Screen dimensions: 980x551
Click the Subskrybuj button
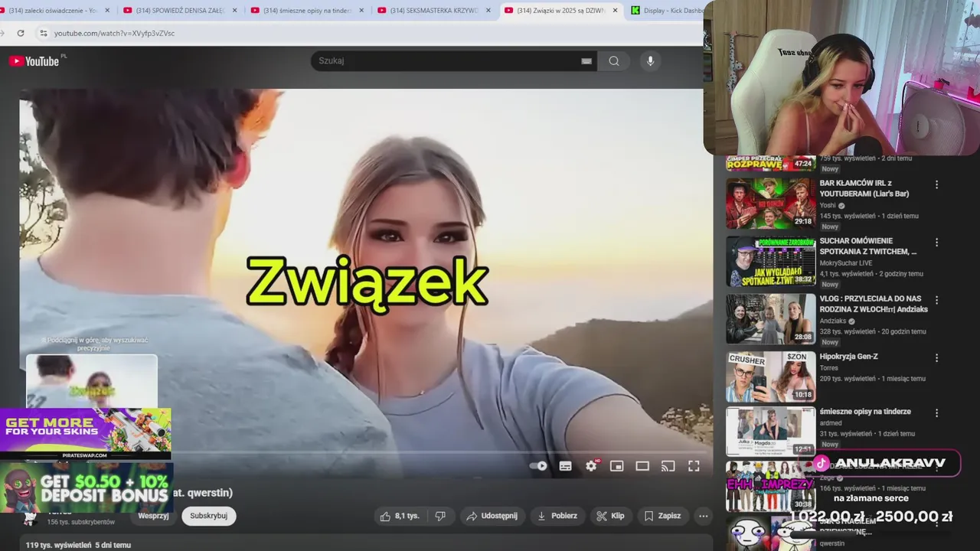[x=209, y=516]
